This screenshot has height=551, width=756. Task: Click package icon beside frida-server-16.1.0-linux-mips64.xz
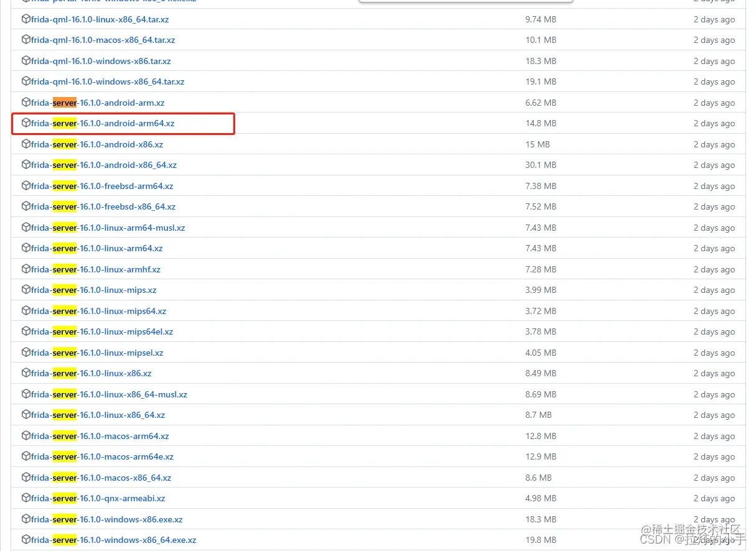26,311
